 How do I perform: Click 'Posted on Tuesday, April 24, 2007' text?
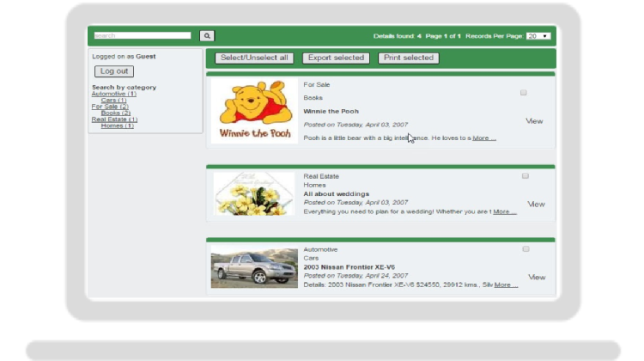[x=355, y=276]
